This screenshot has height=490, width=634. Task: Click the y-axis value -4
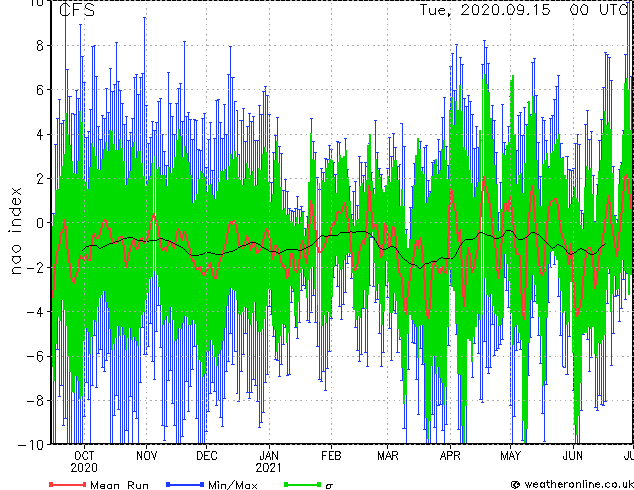click(x=35, y=312)
